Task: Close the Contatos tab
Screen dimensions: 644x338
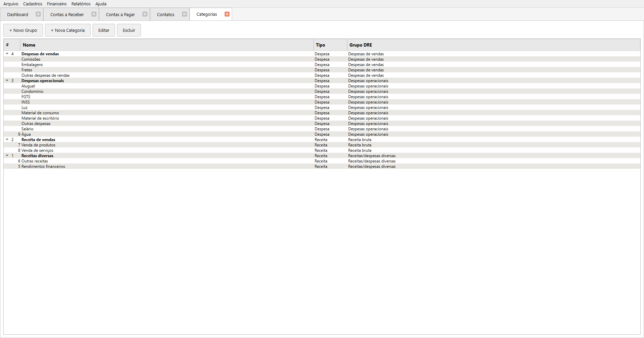Action: [x=184, y=14]
